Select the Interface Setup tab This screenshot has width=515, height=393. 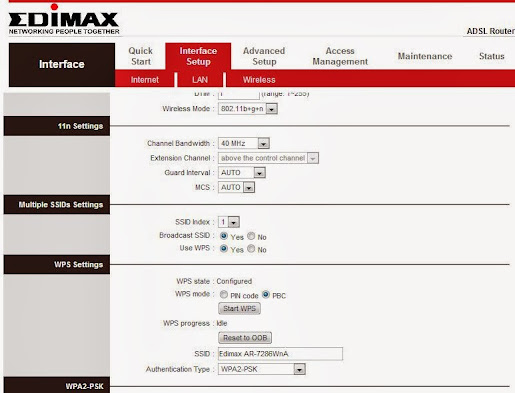click(198, 56)
